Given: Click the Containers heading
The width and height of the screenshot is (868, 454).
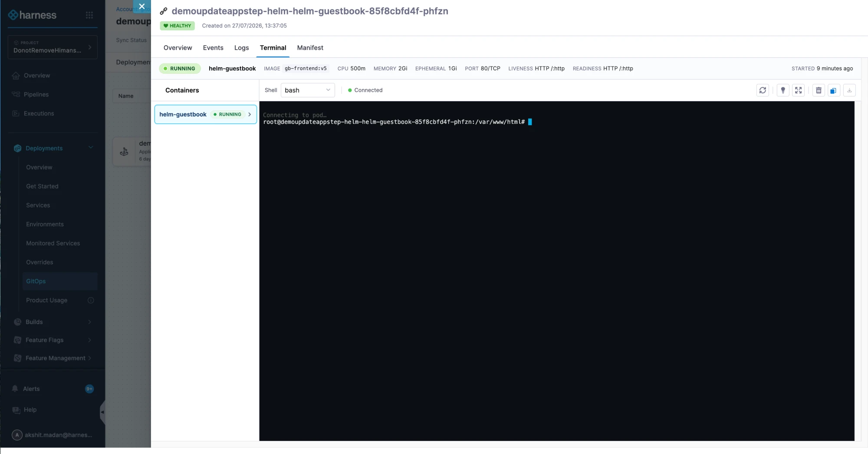Looking at the screenshot, I should [182, 90].
